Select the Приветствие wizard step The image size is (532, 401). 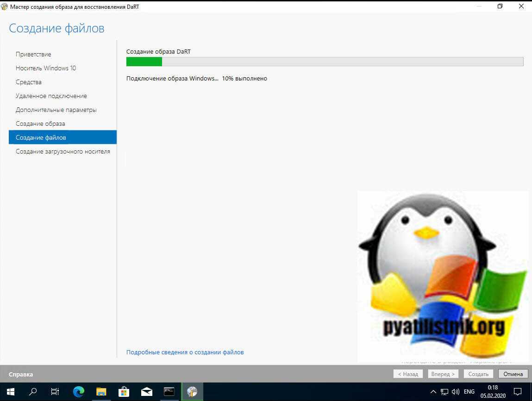click(x=33, y=54)
